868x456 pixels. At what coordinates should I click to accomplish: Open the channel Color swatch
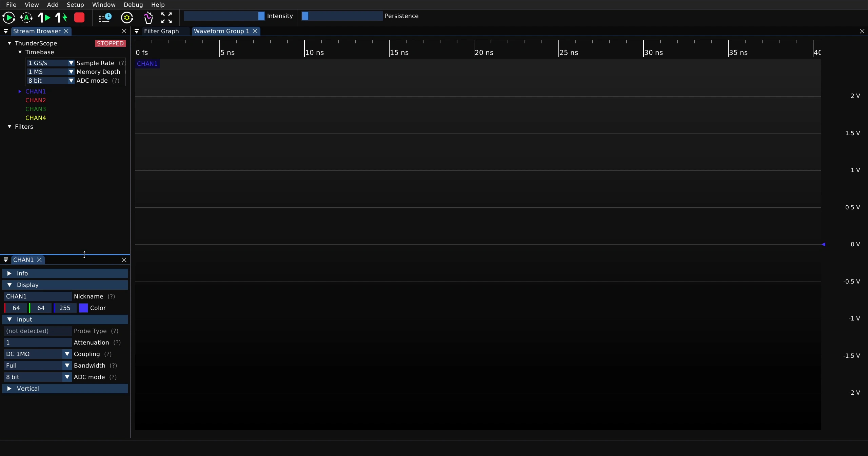pos(83,308)
